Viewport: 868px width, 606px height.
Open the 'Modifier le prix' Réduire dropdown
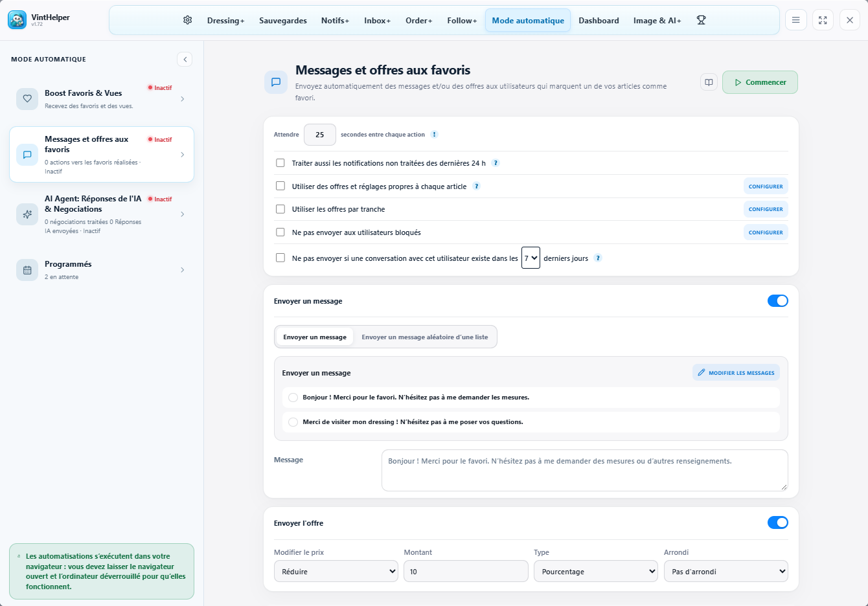tap(336, 571)
